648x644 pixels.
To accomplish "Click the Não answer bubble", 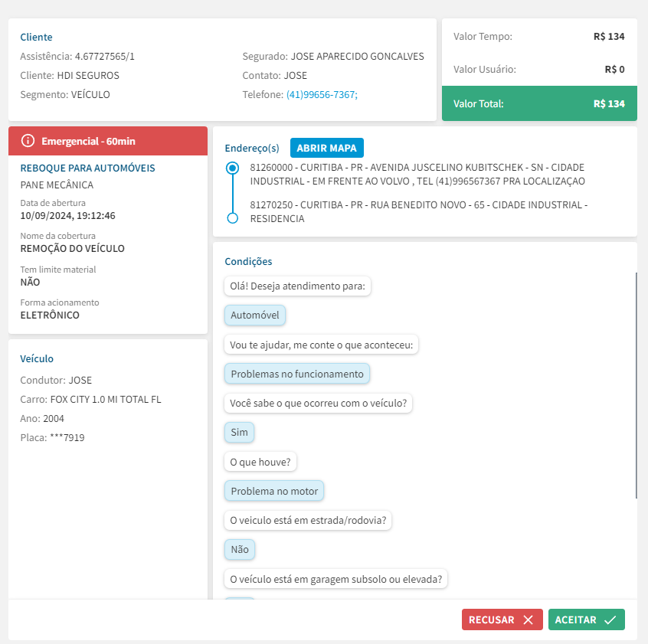I will 240,550.
